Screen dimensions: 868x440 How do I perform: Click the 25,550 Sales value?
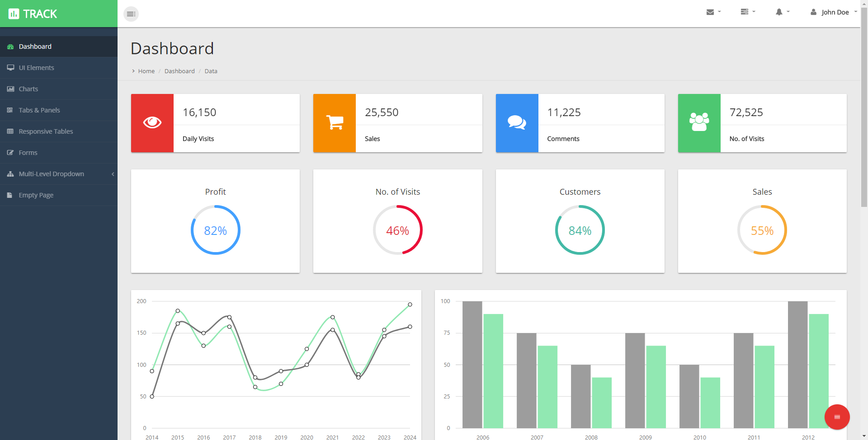point(382,112)
